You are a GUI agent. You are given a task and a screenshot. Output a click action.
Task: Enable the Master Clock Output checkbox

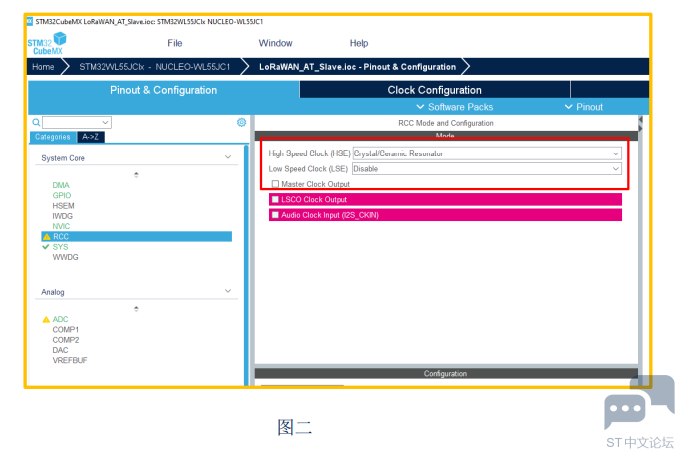275,184
